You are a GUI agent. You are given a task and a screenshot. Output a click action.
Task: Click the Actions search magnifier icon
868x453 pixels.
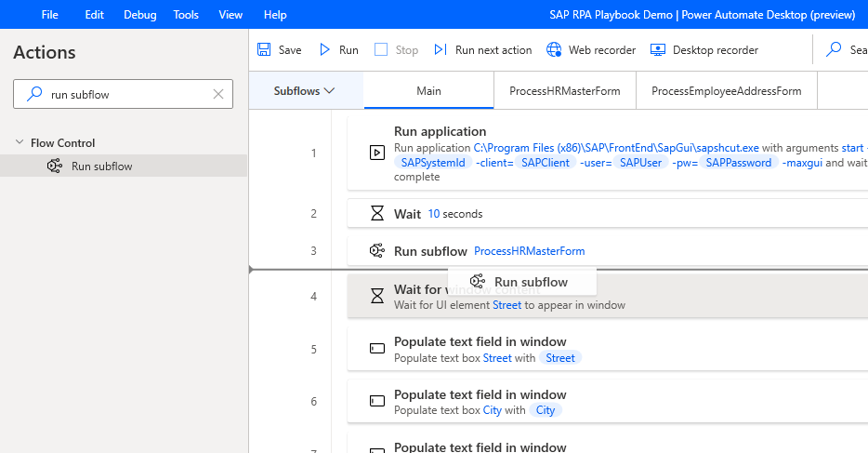pyautogui.click(x=34, y=94)
